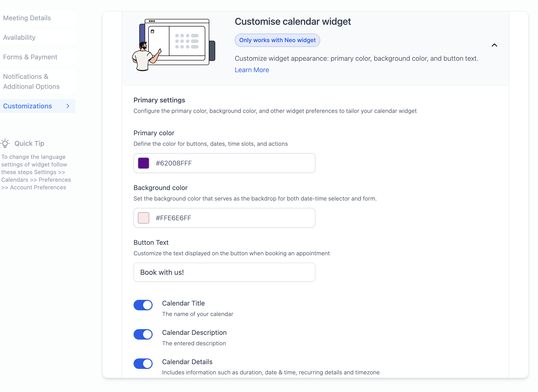Click the primary color hex input field
Image resolution: width=538 pixels, height=392 pixels.
point(224,163)
